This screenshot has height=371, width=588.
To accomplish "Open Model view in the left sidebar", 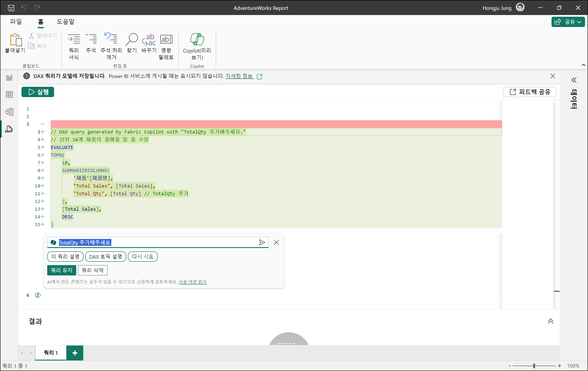I will [9, 112].
